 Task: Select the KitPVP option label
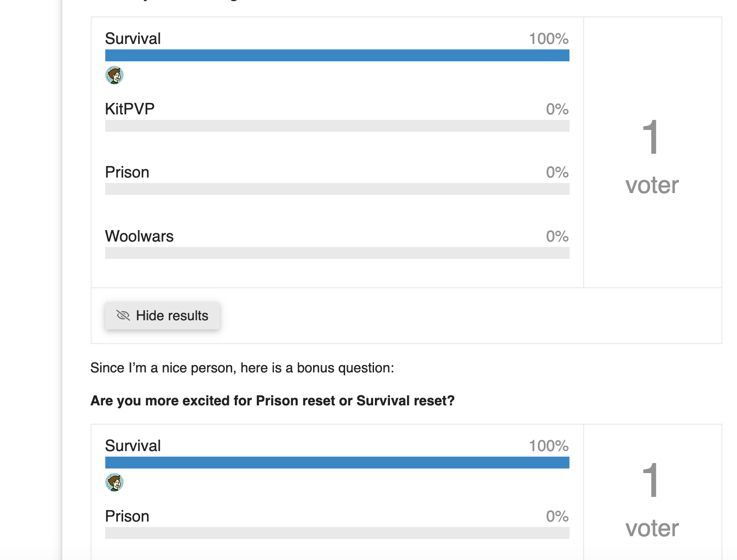point(130,109)
